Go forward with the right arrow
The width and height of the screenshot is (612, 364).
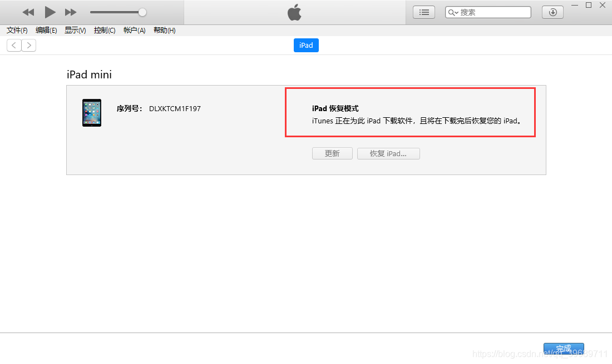[x=29, y=45]
